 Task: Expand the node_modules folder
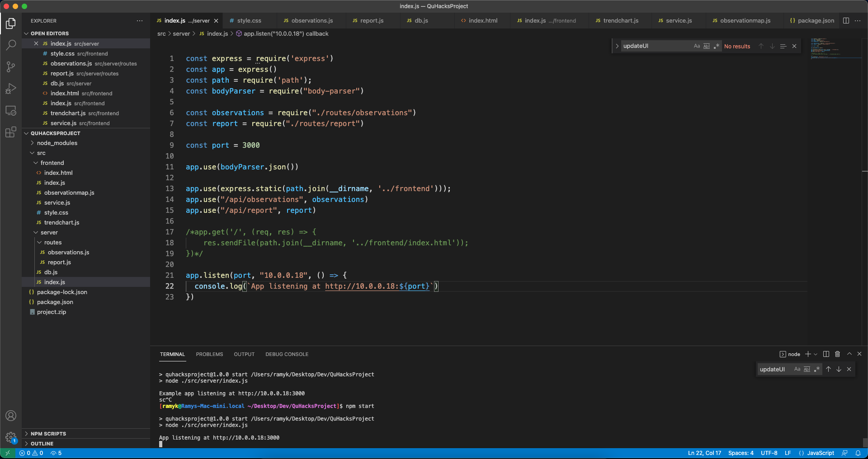click(57, 143)
